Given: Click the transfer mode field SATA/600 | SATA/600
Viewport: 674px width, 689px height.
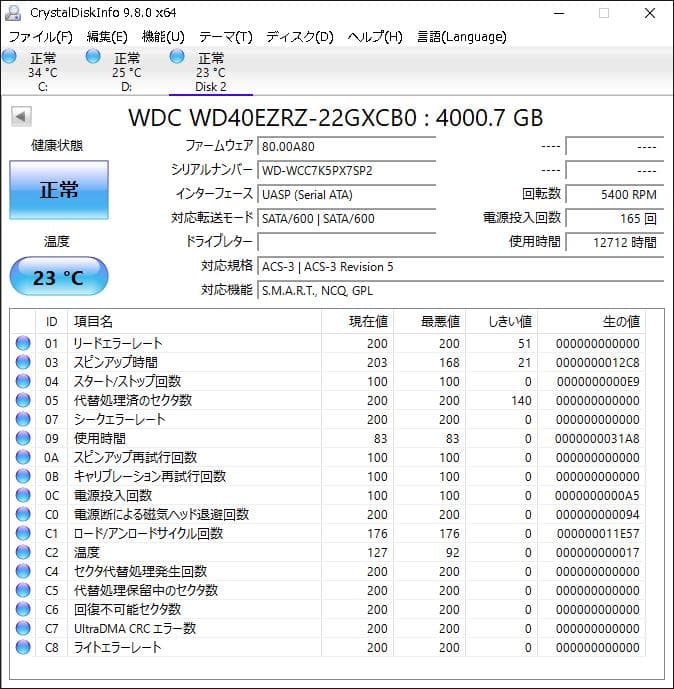Looking at the screenshot, I should 347,218.
